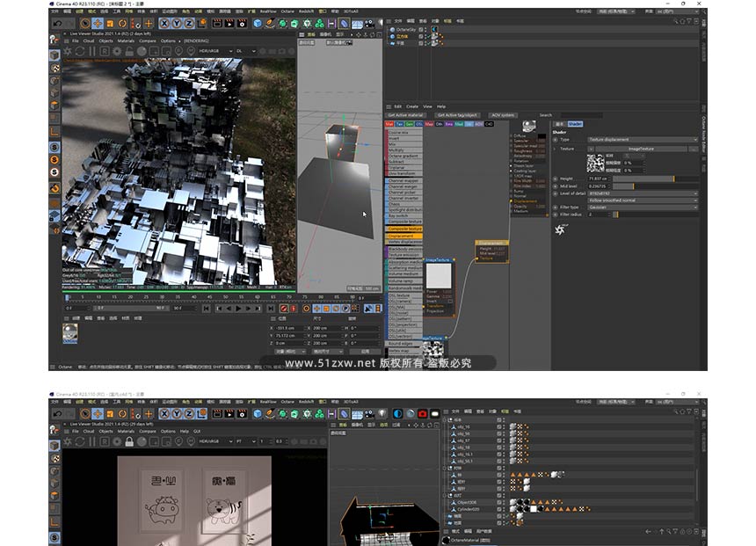
Task: Open Help menu in lower Live Viewer
Action: click(x=185, y=431)
